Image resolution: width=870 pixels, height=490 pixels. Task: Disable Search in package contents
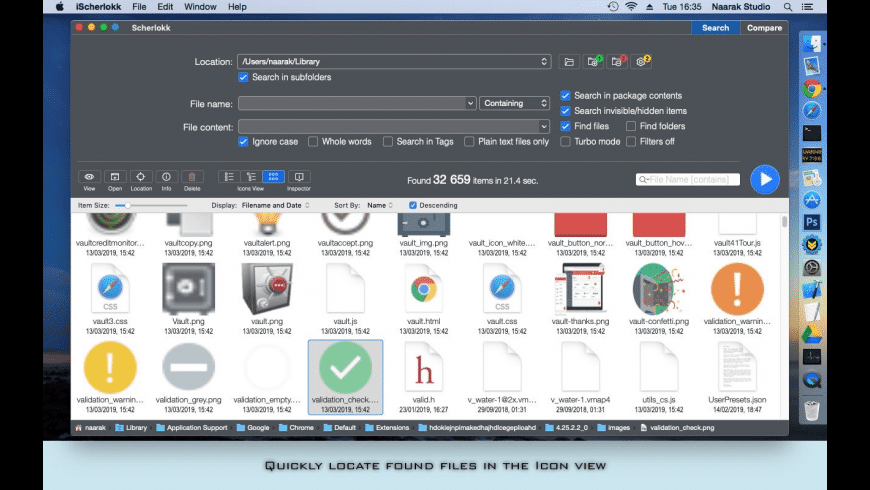coord(565,95)
